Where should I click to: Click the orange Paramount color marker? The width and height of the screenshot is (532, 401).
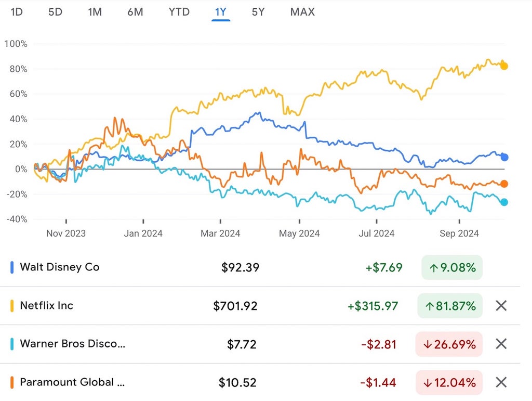point(12,382)
